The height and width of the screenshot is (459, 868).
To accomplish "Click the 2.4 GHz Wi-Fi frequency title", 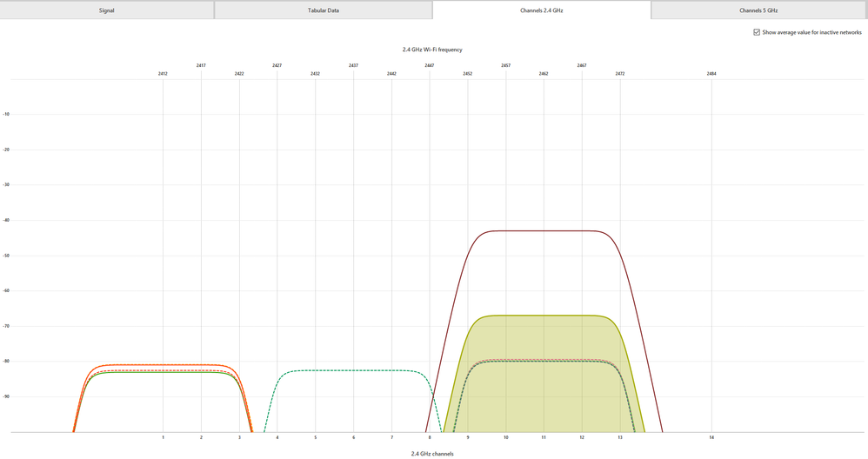I will [x=432, y=50].
